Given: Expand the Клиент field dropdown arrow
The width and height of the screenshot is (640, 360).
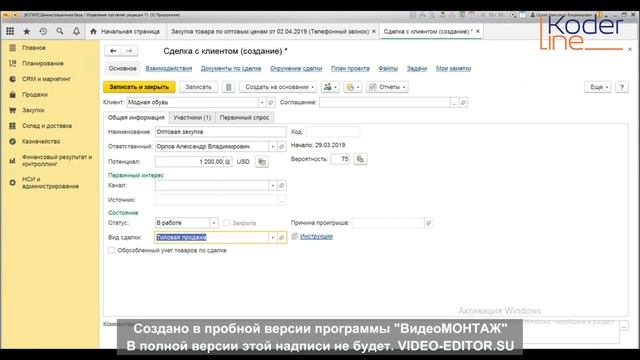Looking at the screenshot, I should click(262, 102).
